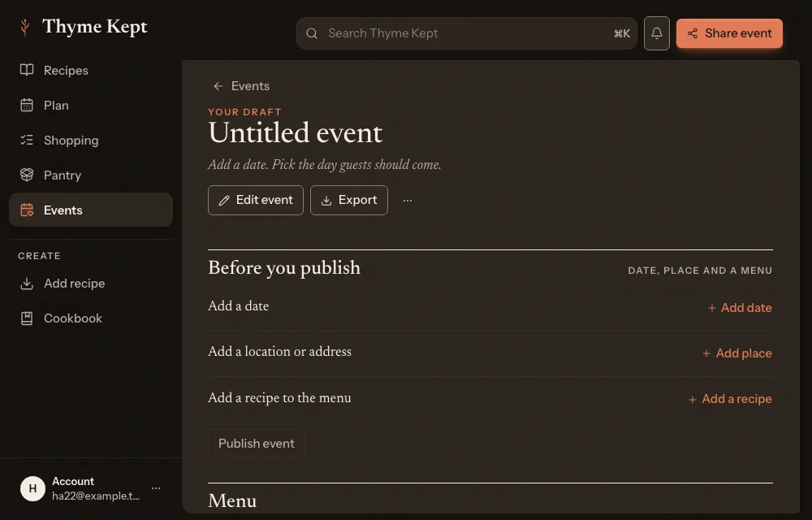Click the CREATE section label

(x=39, y=256)
